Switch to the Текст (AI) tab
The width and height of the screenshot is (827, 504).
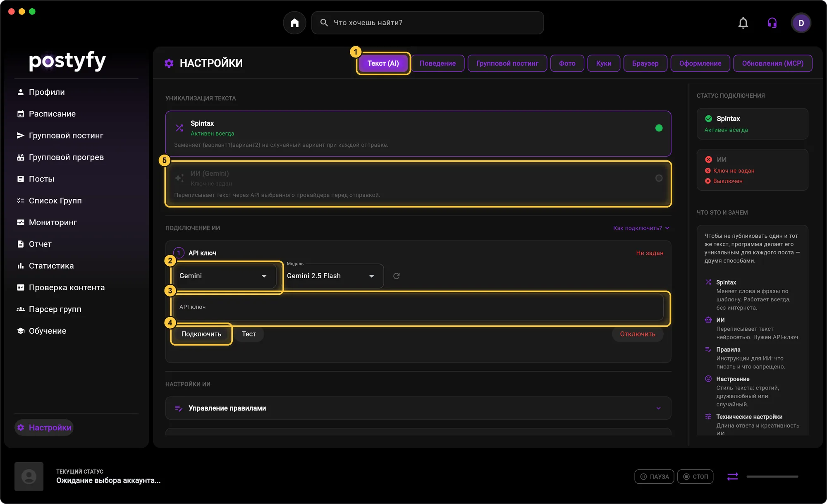coord(383,63)
